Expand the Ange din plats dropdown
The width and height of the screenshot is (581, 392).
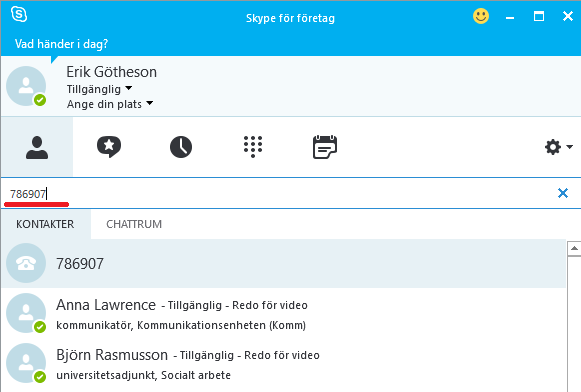150,103
